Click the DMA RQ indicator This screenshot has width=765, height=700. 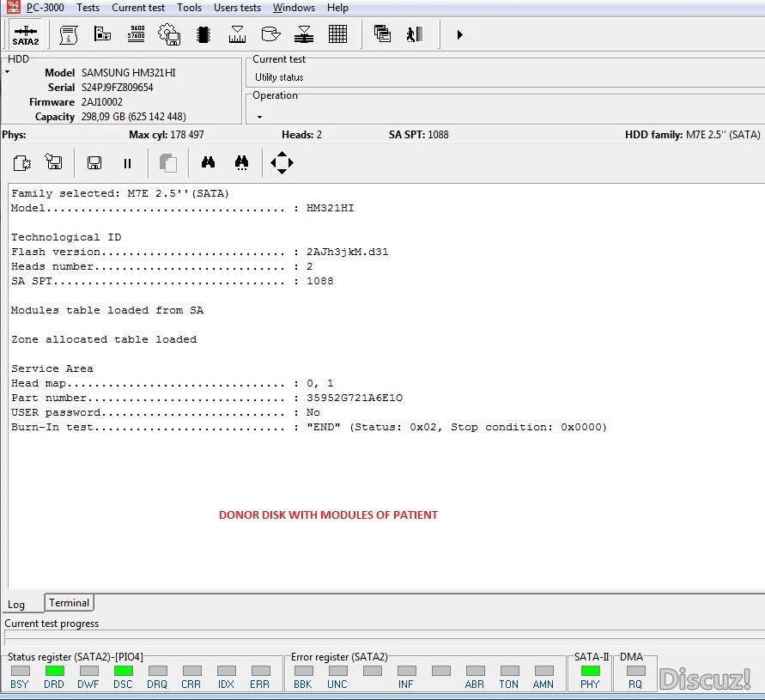[635, 671]
